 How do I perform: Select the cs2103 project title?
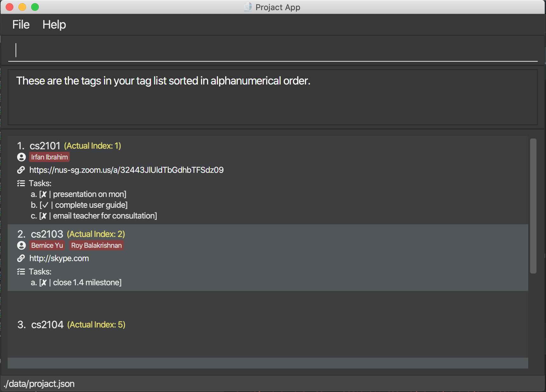(x=47, y=234)
